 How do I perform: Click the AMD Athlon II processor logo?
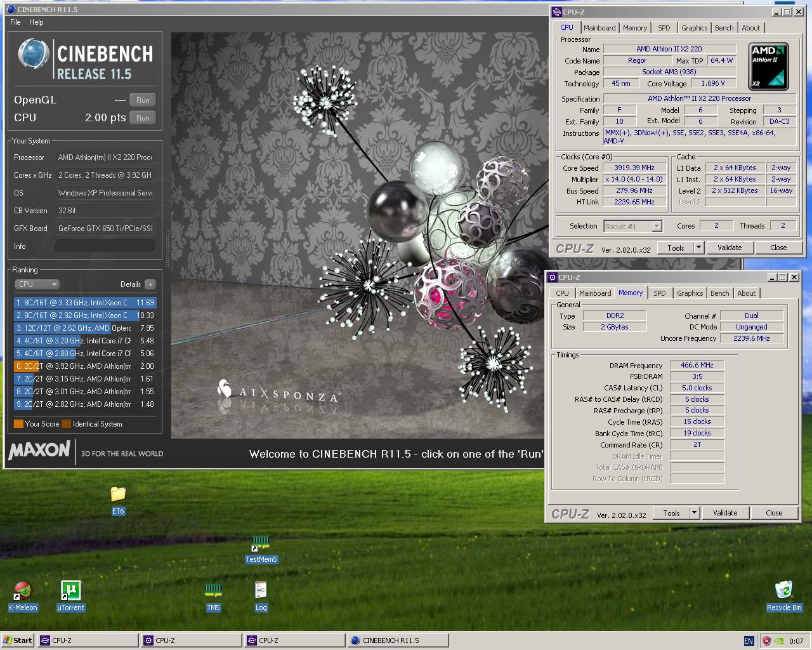[769, 66]
